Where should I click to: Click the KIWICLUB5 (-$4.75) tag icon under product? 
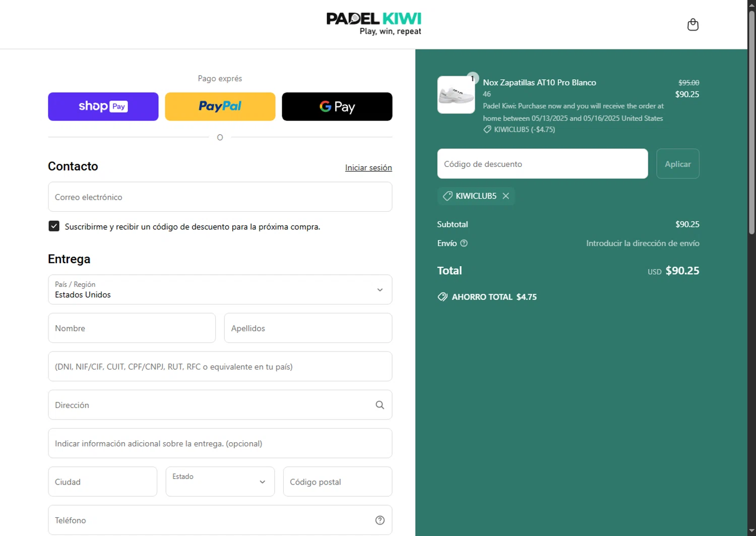point(487,130)
